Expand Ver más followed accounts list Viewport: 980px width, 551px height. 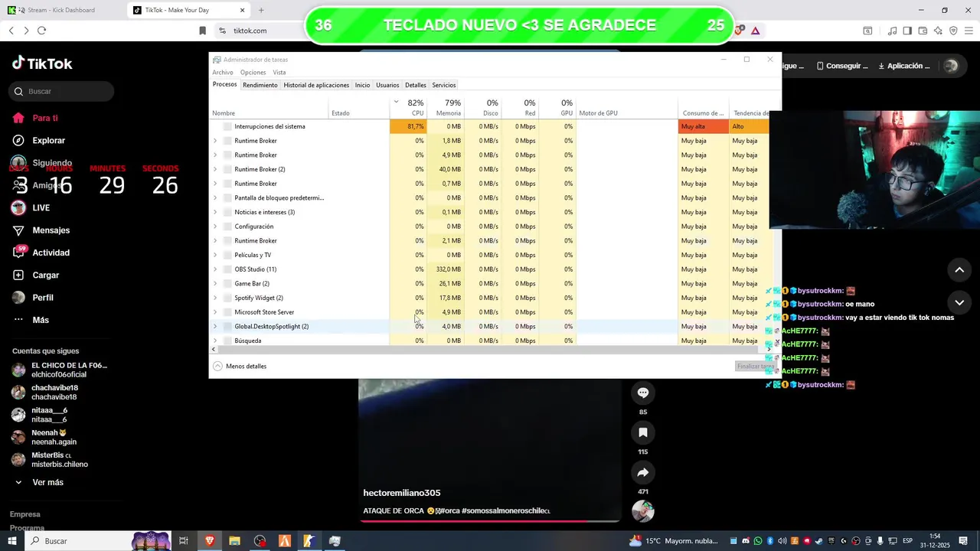(38, 483)
